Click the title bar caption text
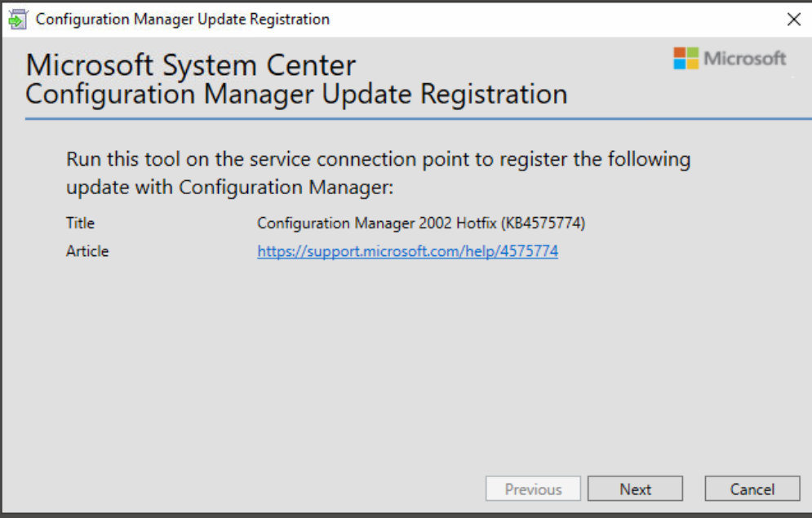 [x=183, y=20]
